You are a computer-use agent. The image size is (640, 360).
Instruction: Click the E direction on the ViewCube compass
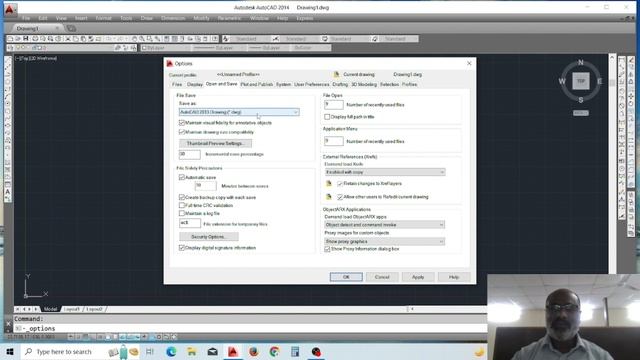599,81
